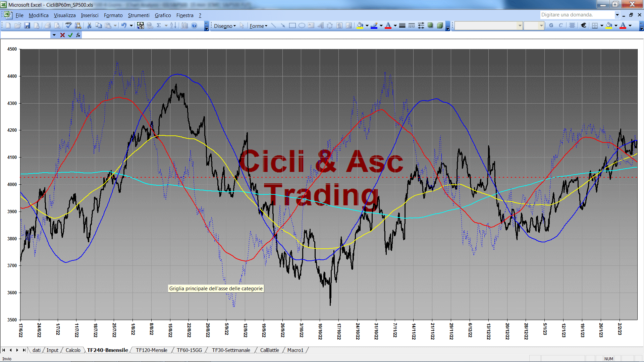644x362 pixels.
Task: Expand the font name combo box
Action: (520, 25)
